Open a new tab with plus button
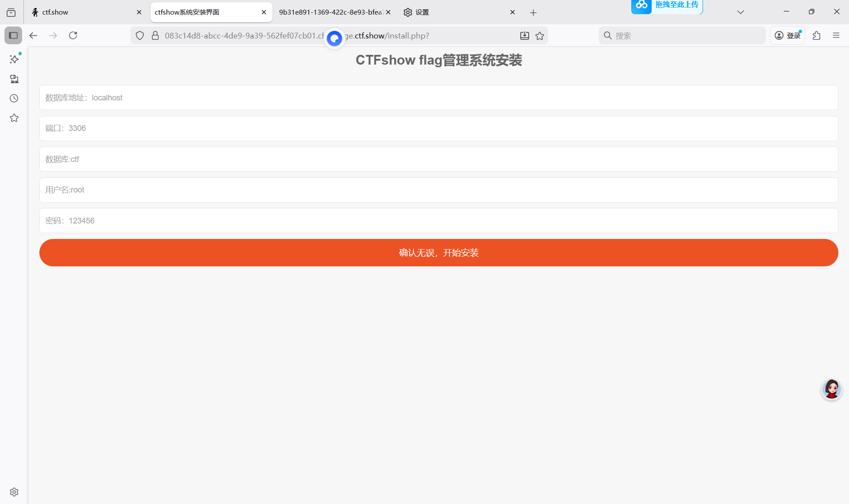849x504 pixels. click(x=533, y=12)
